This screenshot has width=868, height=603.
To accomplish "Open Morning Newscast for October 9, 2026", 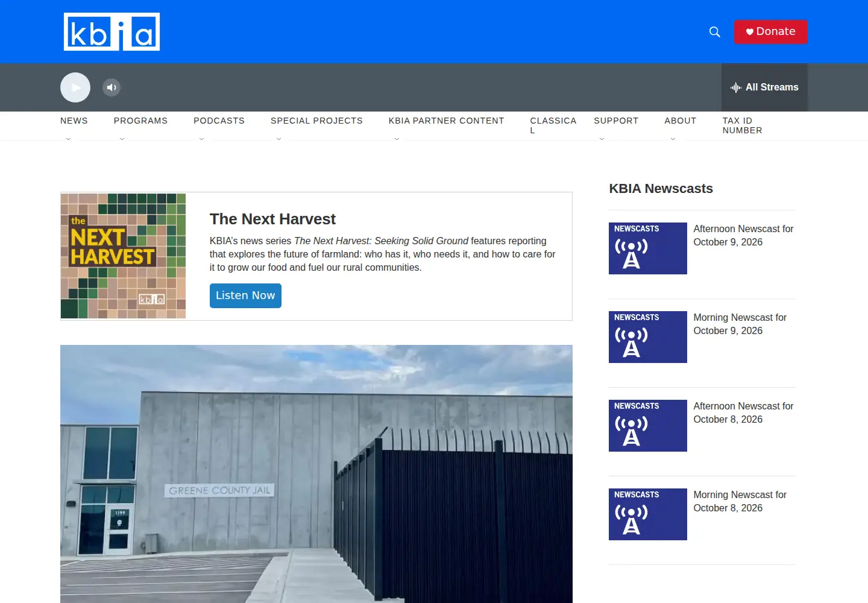I will coord(740,324).
